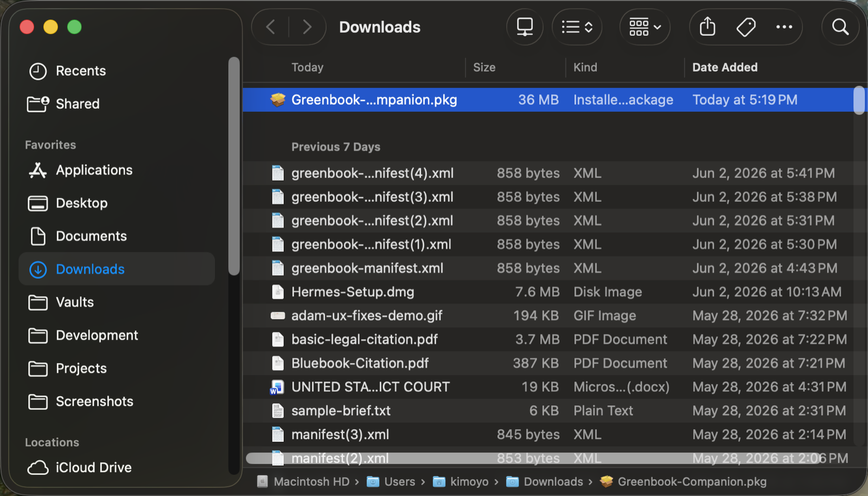Click the iCloud Drive cloud icon
Image resolution: width=868 pixels, height=496 pixels.
tap(38, 467)
